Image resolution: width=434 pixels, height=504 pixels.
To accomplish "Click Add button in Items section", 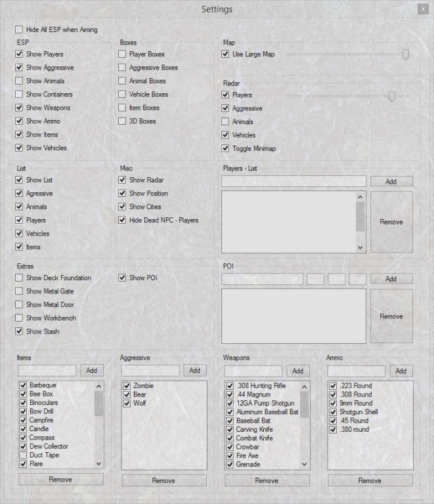I will pos(92,370).
